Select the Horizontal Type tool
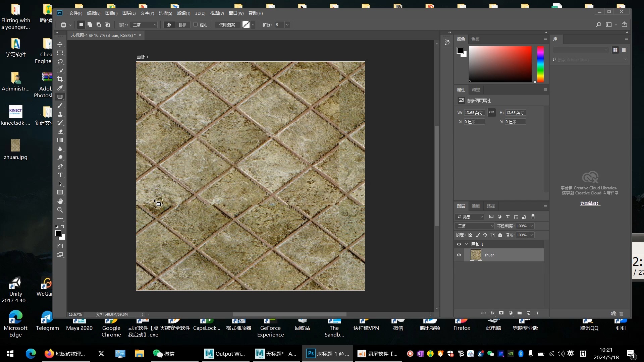This screenshot has height=362, width=644. [x=60, y=175]
